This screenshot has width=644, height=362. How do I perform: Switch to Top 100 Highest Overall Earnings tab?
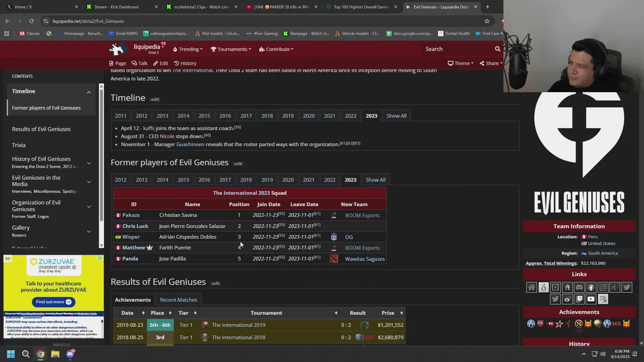click(361, 7)
